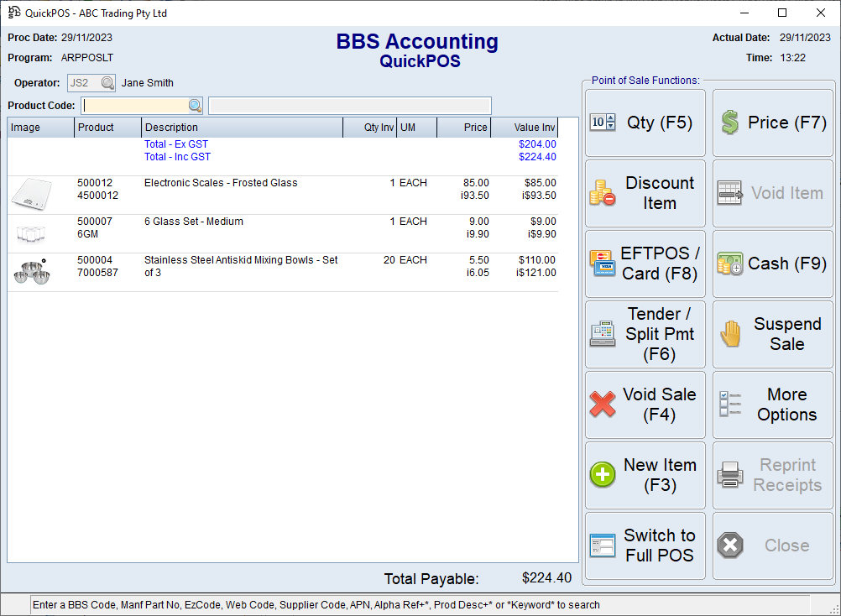841x616 pixels.
Task: Suspend the current sale
Action: point(773,334)
